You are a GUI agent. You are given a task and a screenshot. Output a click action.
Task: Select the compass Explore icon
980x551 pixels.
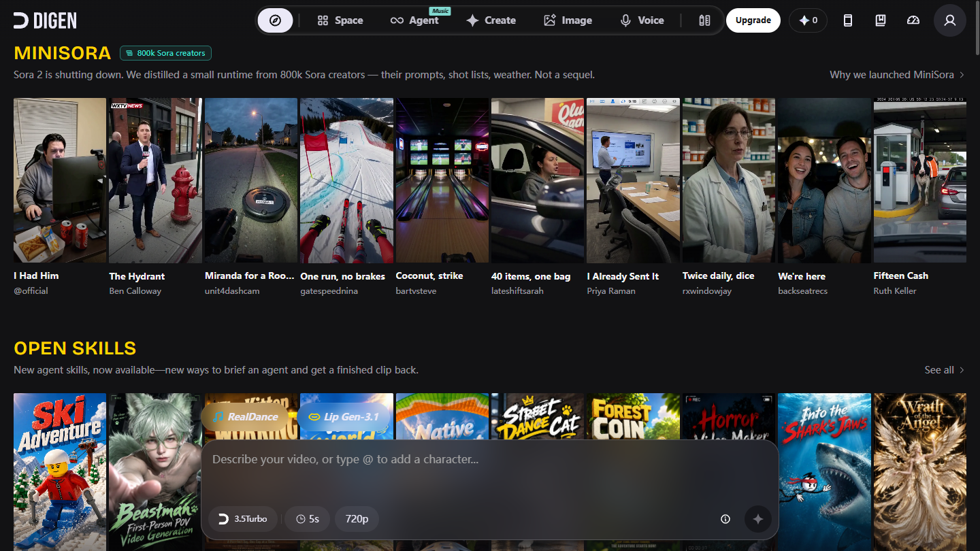tap(275, 20)
